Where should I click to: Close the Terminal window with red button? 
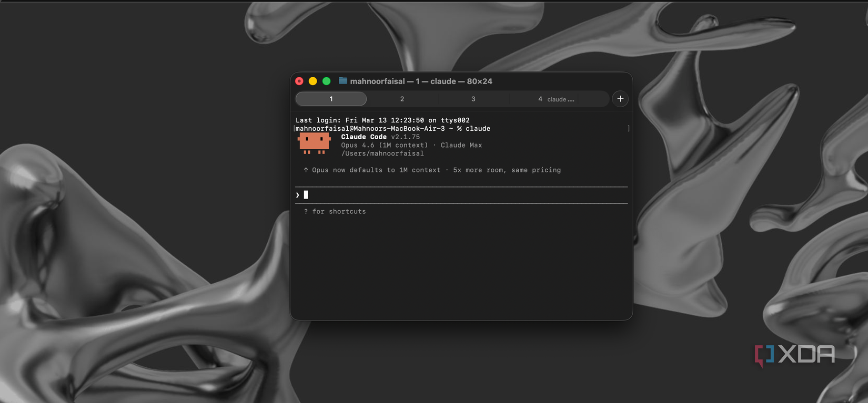click(x=299, y=81)
